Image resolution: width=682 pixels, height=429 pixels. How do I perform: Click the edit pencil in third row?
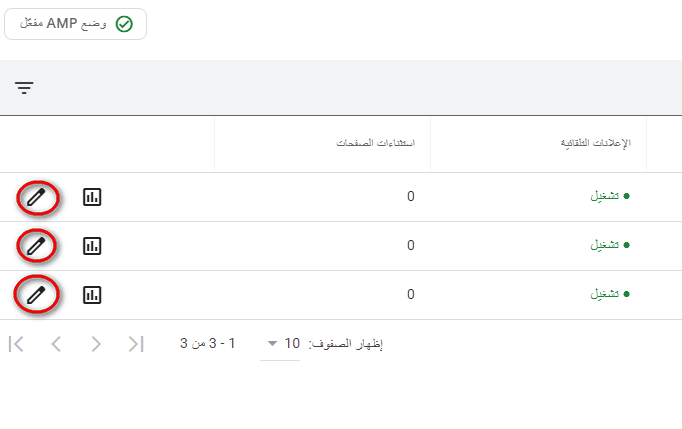tap(36, 295)
